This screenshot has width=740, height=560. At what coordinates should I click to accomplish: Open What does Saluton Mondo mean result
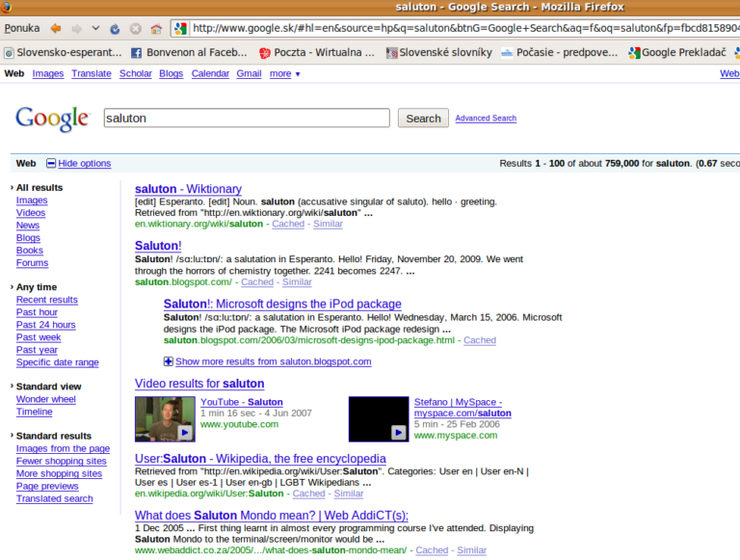click(x=272, y=515)
